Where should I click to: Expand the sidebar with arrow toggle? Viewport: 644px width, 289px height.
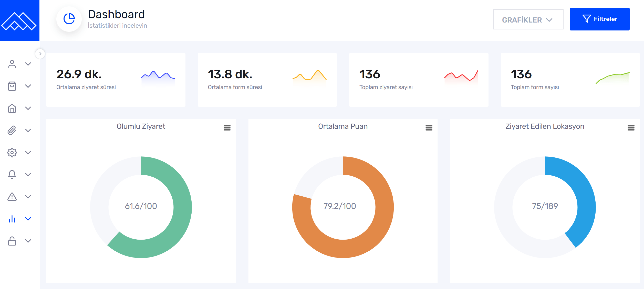coord(40,54)
